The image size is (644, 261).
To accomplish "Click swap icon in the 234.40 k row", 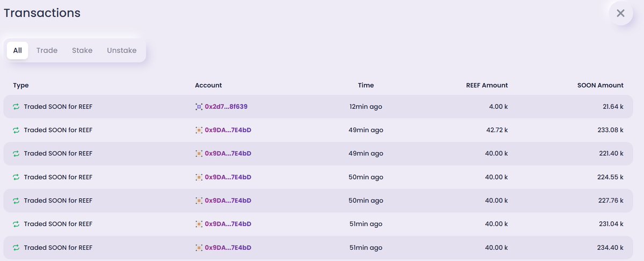I will [16, 248].
